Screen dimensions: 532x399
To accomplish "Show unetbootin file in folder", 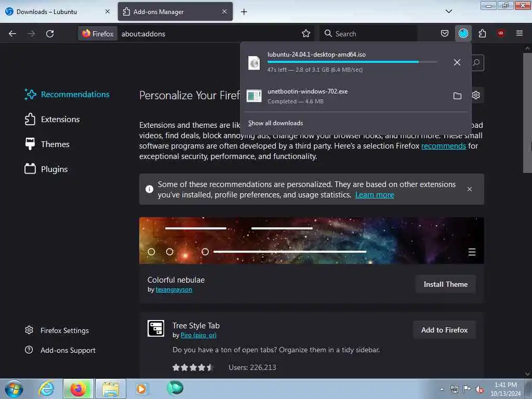I will [x=457, y=96].
